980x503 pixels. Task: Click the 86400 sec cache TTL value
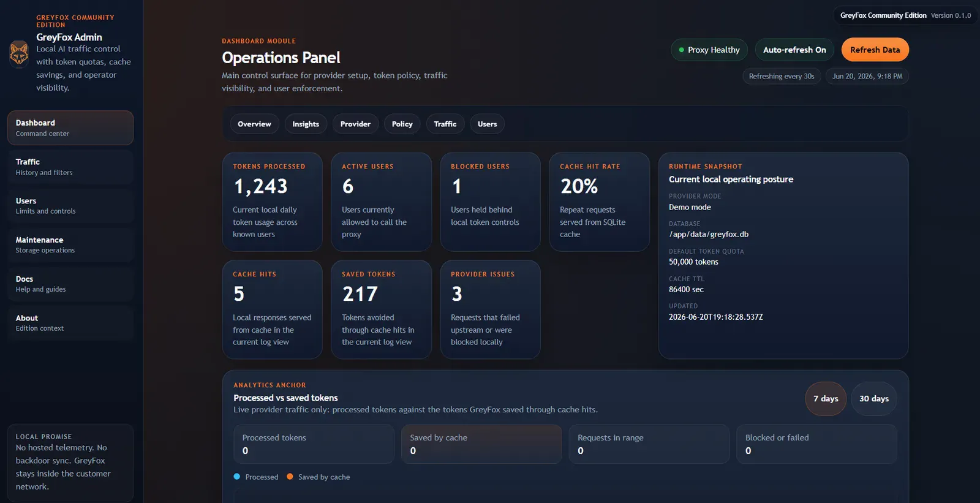[x=686, y=289]
